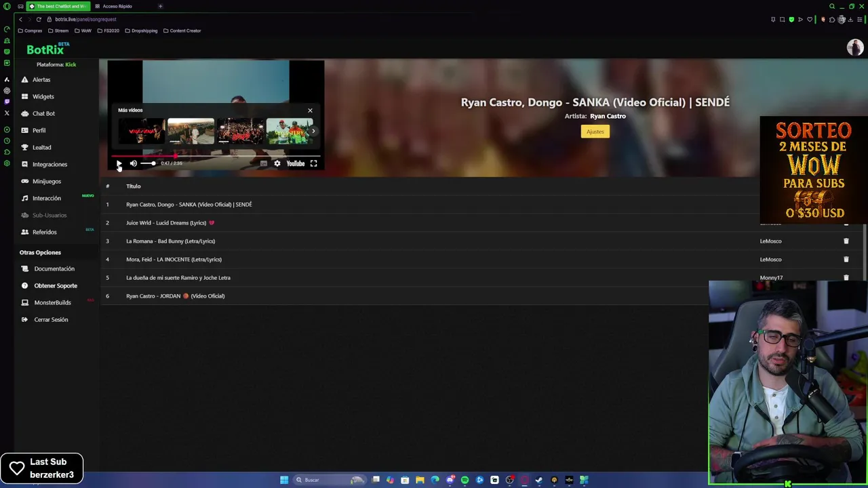Select song Ryan Castro, Dongo - SANKA

(189, 204)
